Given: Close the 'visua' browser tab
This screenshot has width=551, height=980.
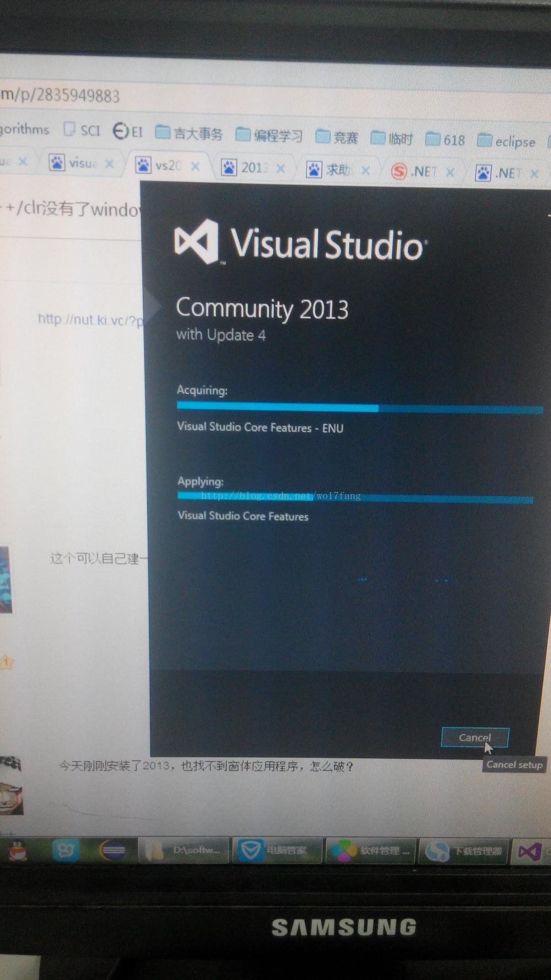Looking at the screenshot, I should point(109,164).
